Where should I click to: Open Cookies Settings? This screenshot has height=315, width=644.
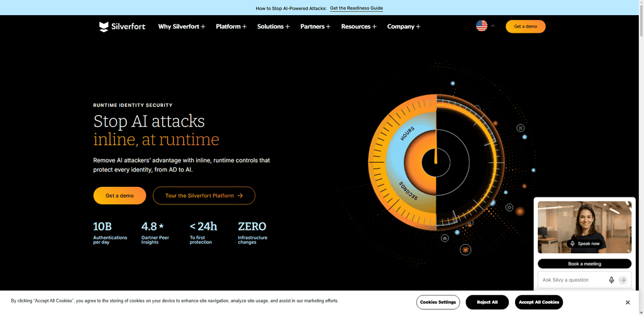click(x=438, y=302)
